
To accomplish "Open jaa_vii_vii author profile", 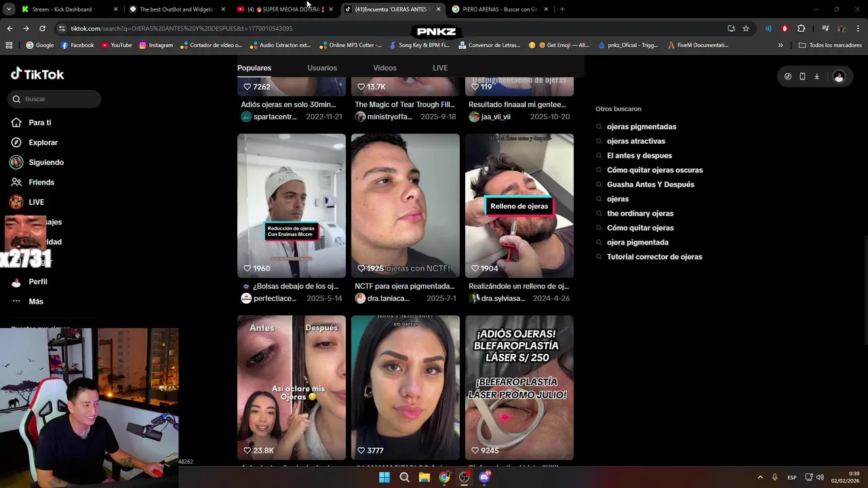I will (x=489, y=117).
